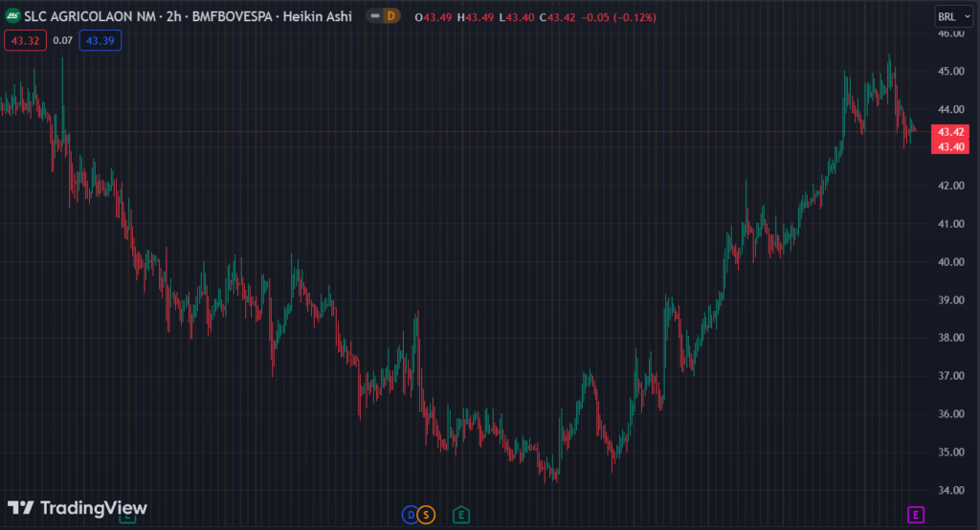
Task: Click the 42.00 price axis label
Action: 950,186
